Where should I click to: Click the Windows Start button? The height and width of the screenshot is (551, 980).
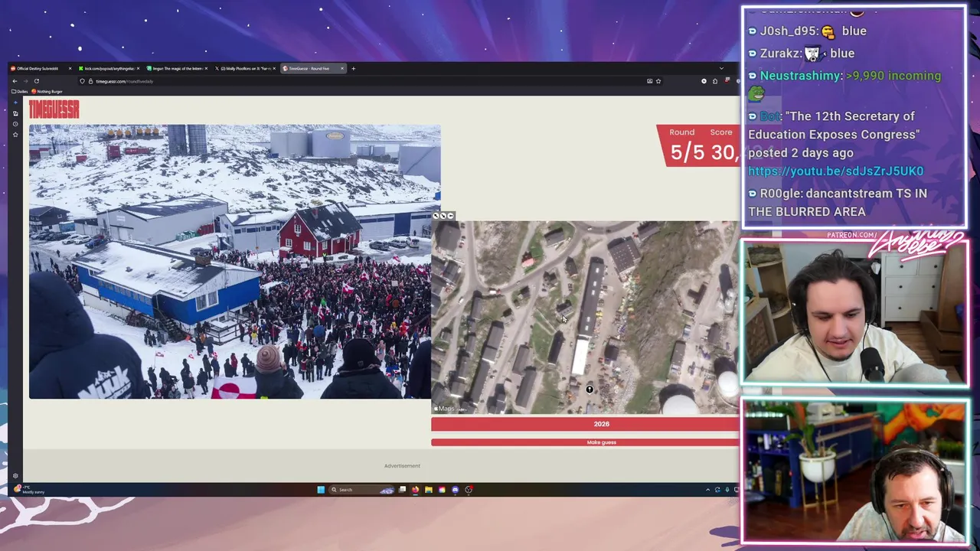pos(321,490)
